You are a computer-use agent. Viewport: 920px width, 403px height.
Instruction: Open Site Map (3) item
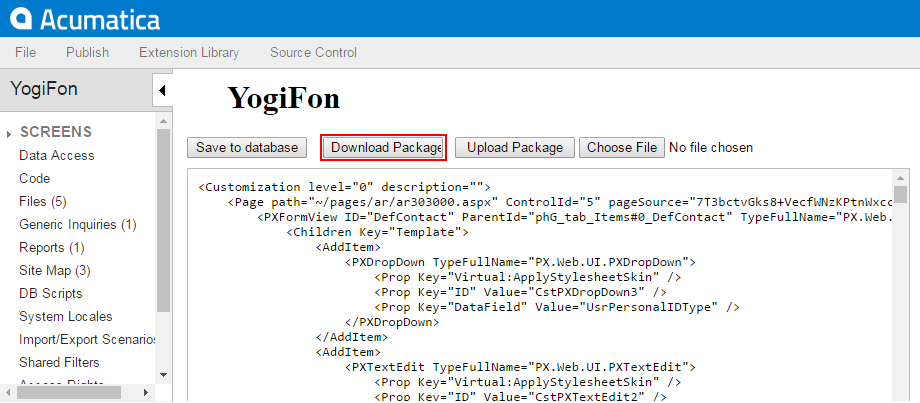point(55,270)
